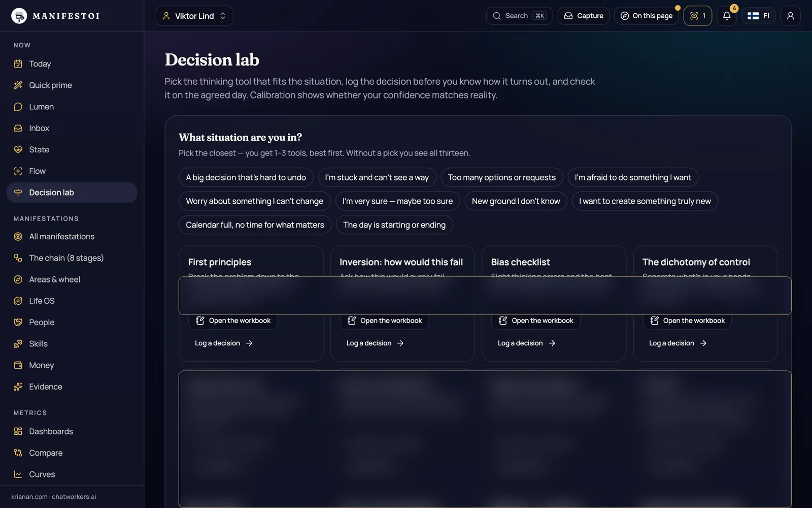Go to Lumen chat

(72, 107)
